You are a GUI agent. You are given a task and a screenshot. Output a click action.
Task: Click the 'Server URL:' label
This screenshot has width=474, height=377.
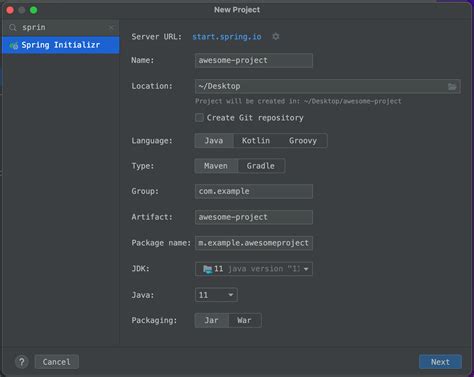157,37
